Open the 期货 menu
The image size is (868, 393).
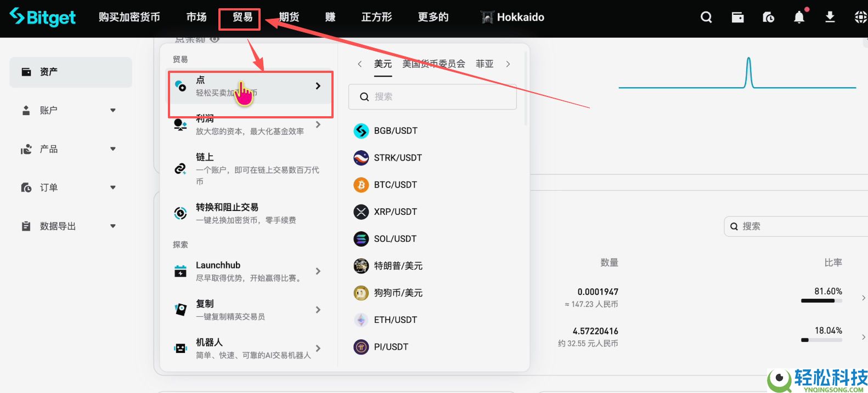point(289,18)
